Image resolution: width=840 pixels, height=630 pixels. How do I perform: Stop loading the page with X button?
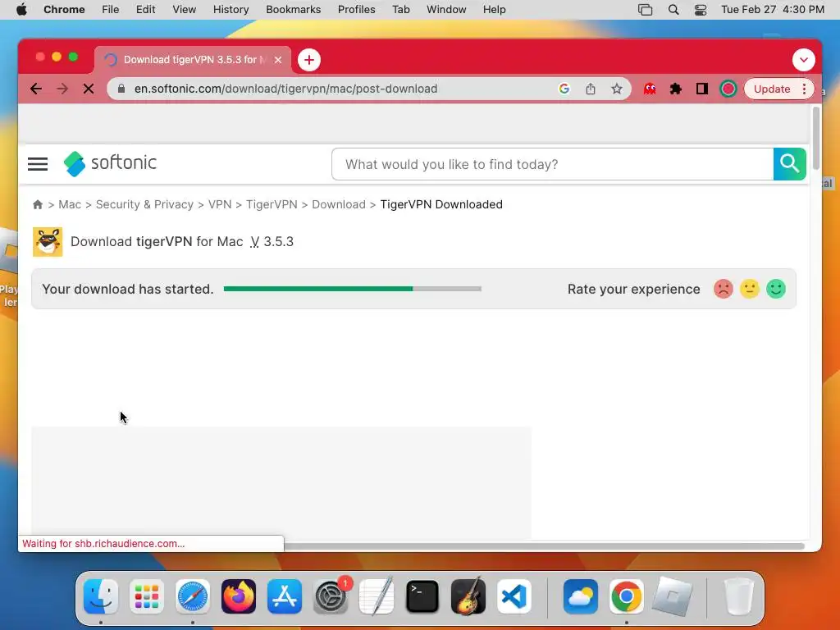click(x=89, y=89)
